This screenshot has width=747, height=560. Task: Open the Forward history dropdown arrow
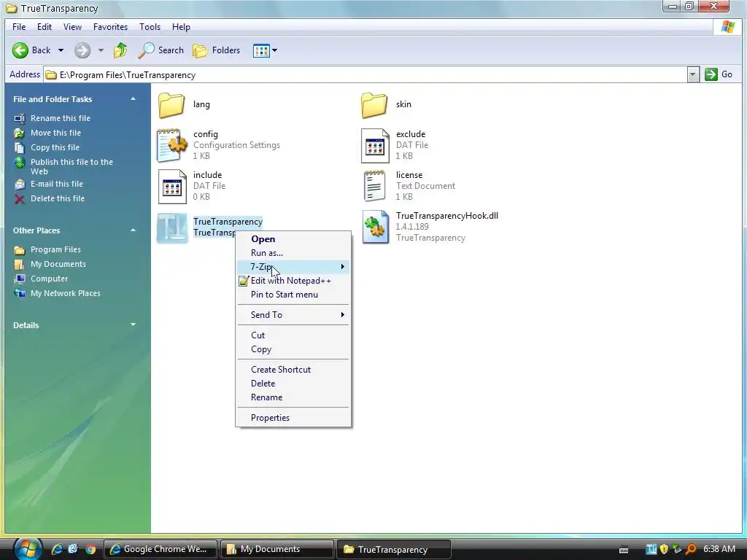(x=101, y=50)
